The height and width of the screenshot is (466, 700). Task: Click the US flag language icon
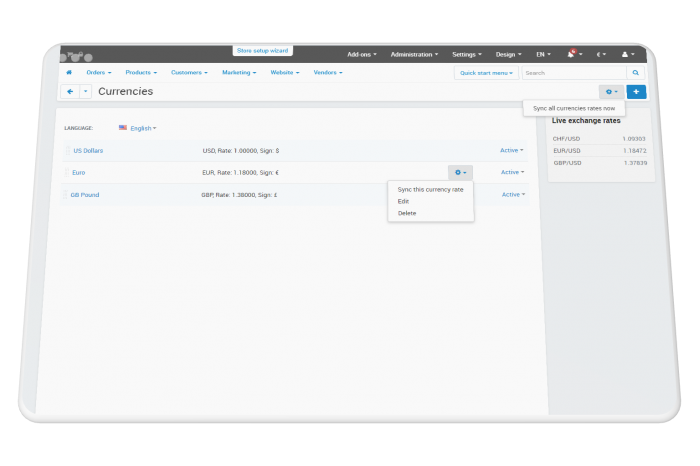[123, 128]
